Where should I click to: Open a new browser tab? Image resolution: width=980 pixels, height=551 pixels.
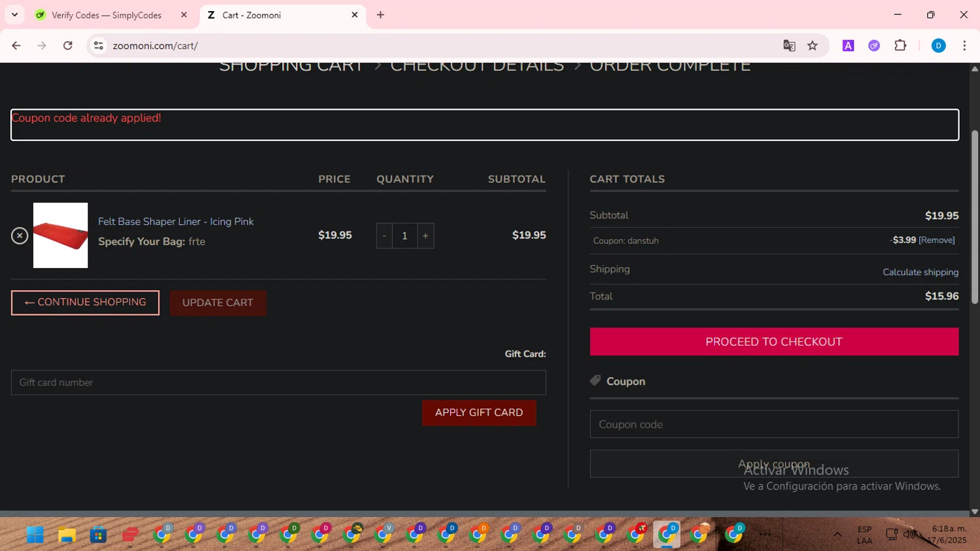click(381, 15)
